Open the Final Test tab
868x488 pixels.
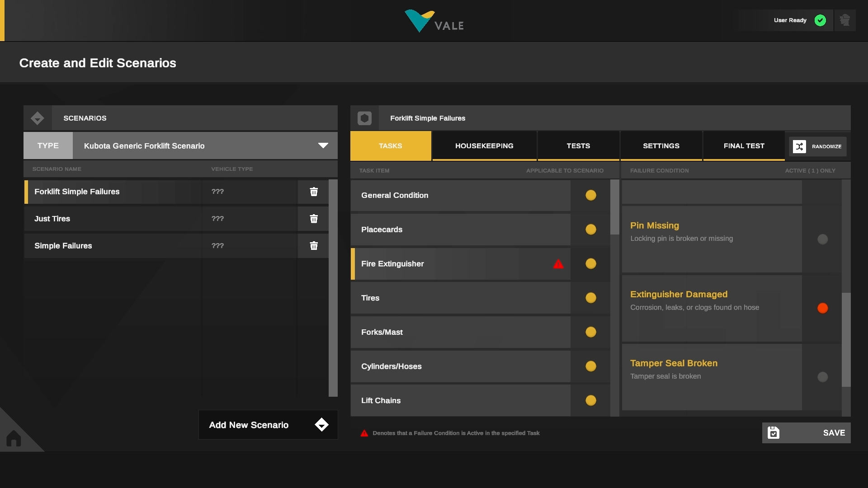(x=744, y=146)
